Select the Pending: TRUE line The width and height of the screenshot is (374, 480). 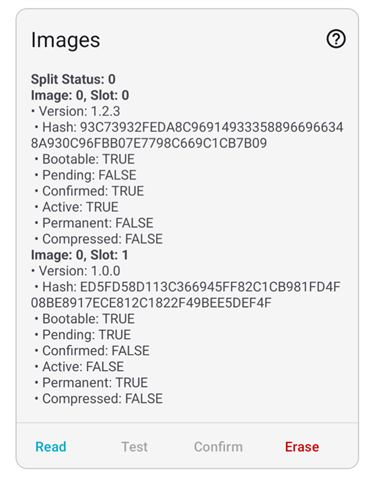[83, 335]
